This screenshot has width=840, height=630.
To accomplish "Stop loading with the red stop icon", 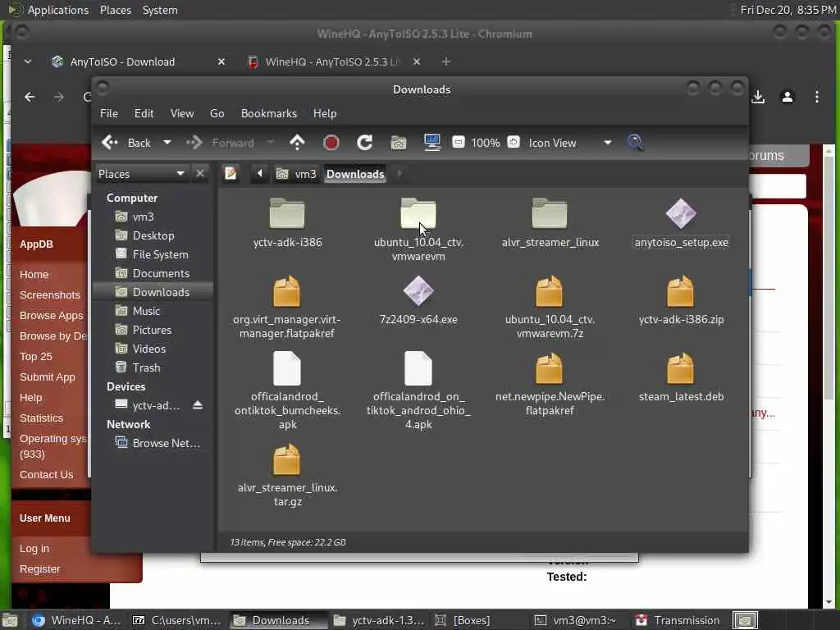I will (x=331, y=143).
